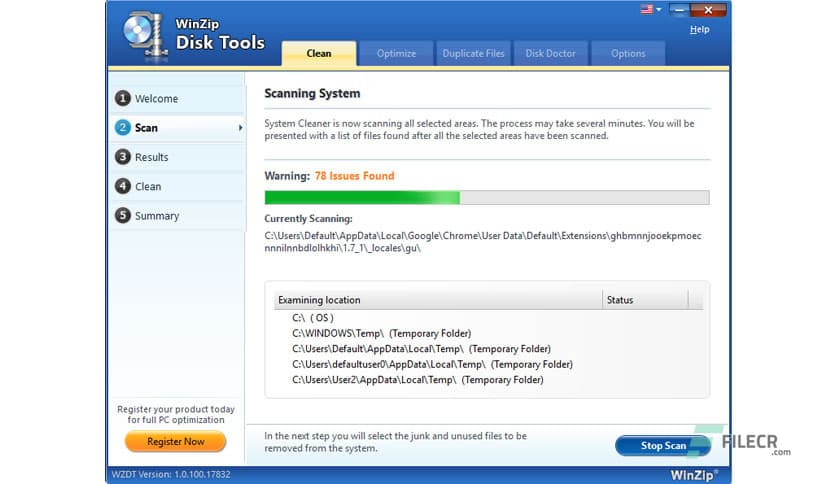This screenshot has height=484, width=836.
Task: Click the Register Now button
Action: (x=175, y=441)
